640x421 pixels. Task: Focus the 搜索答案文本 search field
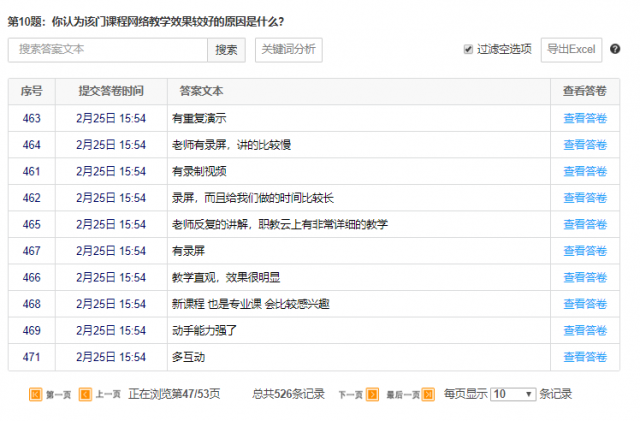(x=108, y=49)
